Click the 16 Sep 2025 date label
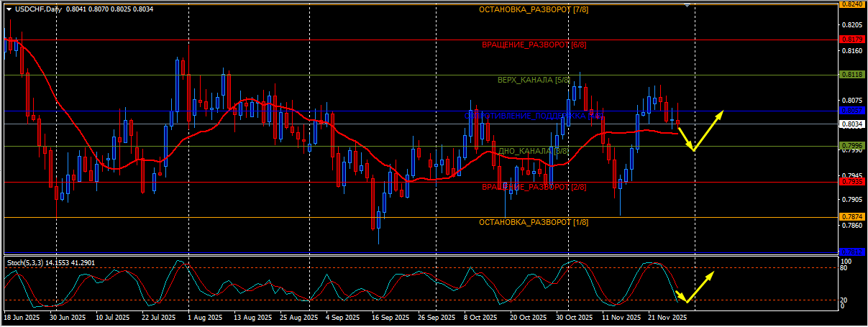 (x=389, y=317)
